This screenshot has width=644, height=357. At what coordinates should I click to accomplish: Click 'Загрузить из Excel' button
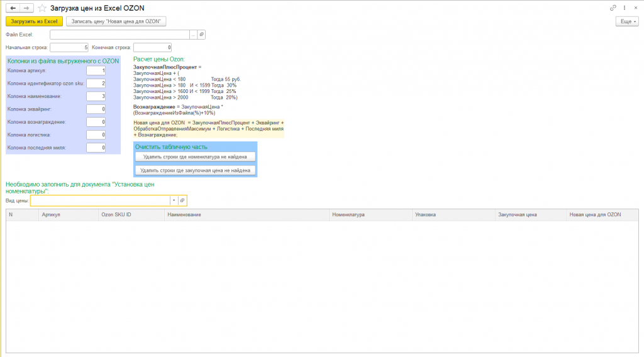[34, 21]
